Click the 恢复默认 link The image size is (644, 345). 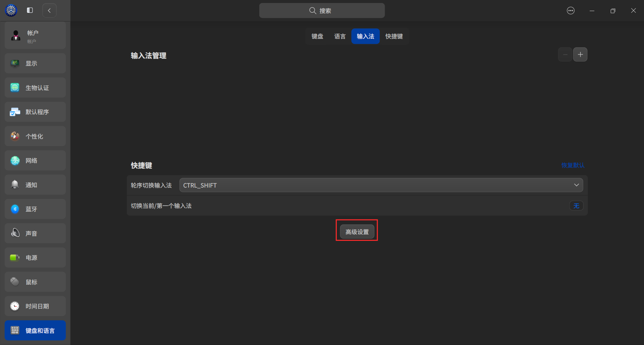(573, 165)
